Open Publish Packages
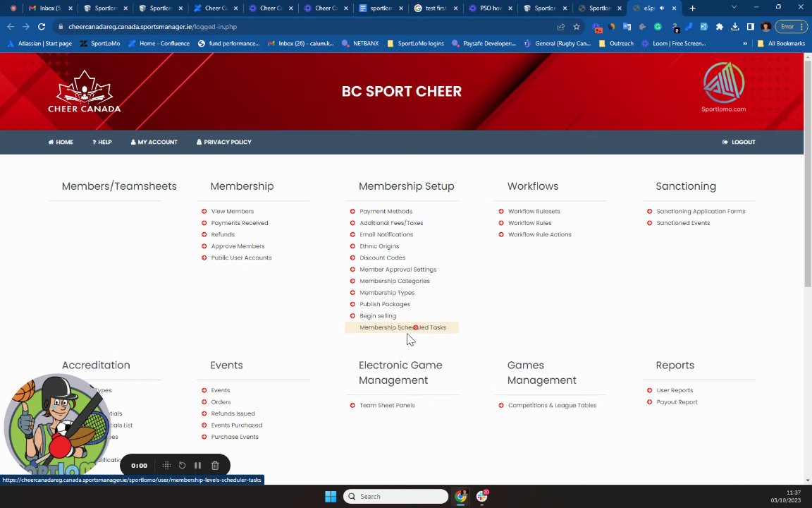The height and width of the screenshot is (508, 812). 385,304
